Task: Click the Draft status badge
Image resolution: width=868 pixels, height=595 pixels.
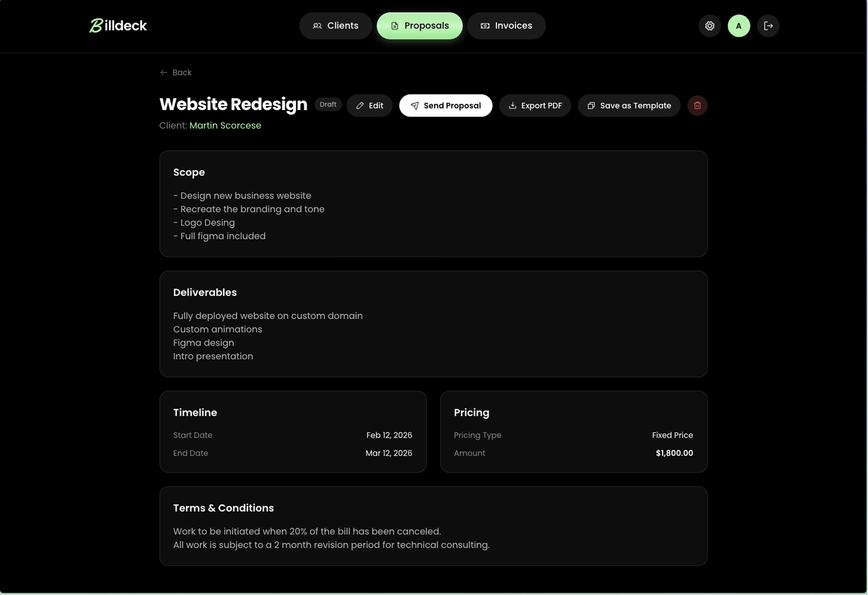Action: point(328,104)
